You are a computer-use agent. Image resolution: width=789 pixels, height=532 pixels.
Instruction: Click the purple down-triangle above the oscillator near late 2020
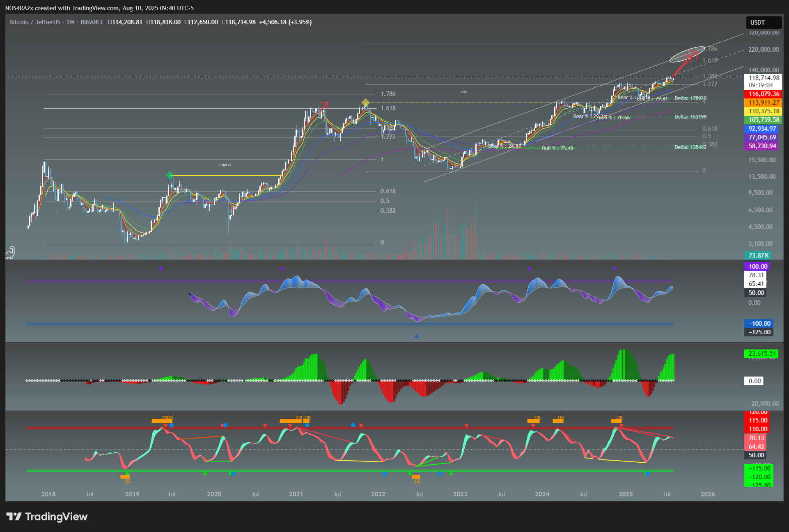coord(282,269)
